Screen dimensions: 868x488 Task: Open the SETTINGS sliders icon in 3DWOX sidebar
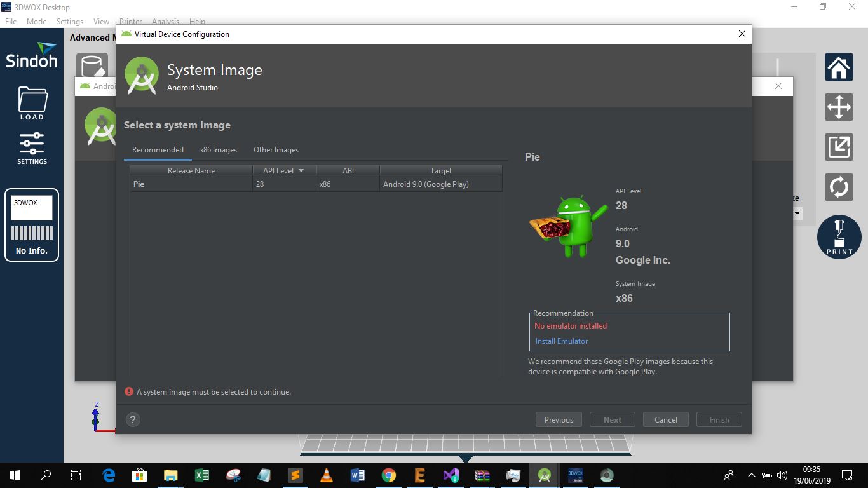click(x=32, y=149)
